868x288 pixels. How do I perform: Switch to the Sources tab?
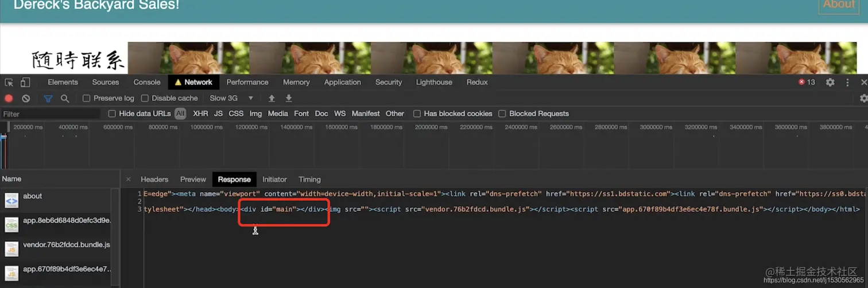(106, 83)
